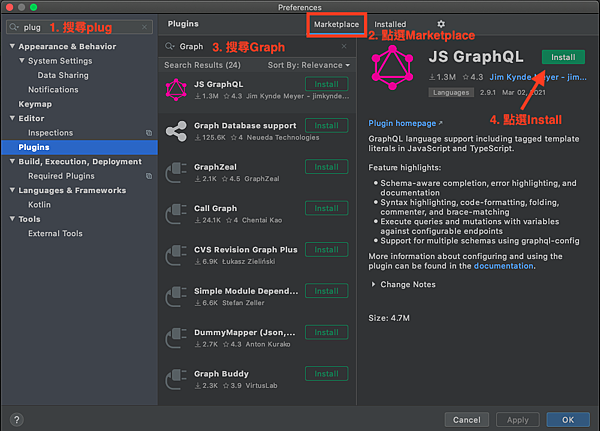This screenshot has width=600, height=431.
Task: Click the Languages category tag
Action: click(x=451, y=92)
